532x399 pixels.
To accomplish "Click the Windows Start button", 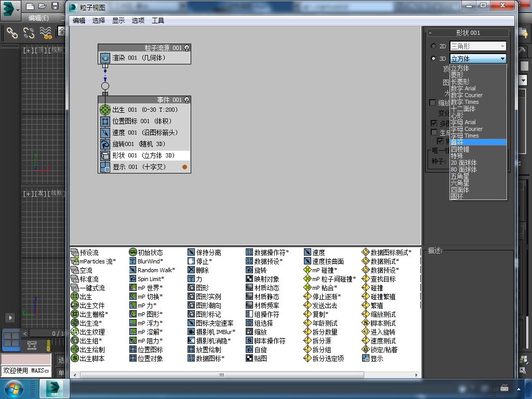I will tap(14, 389).
